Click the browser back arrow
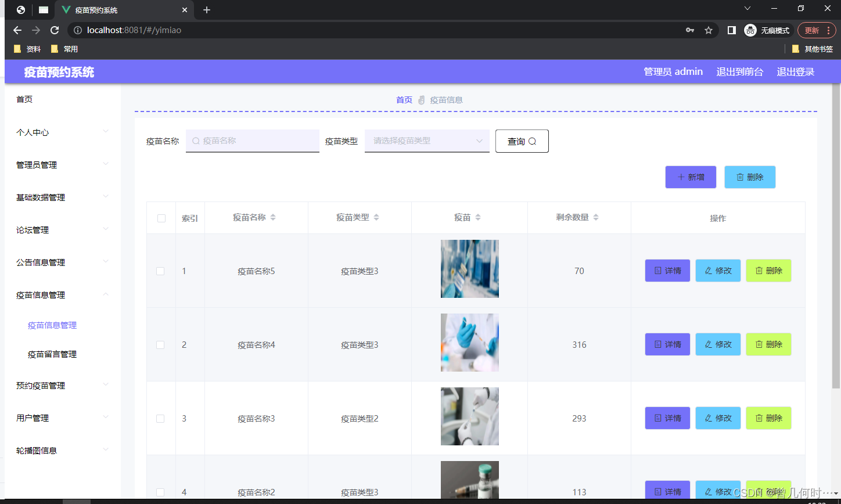This screenshot has width=841, height=504. [x=17, y=30]
